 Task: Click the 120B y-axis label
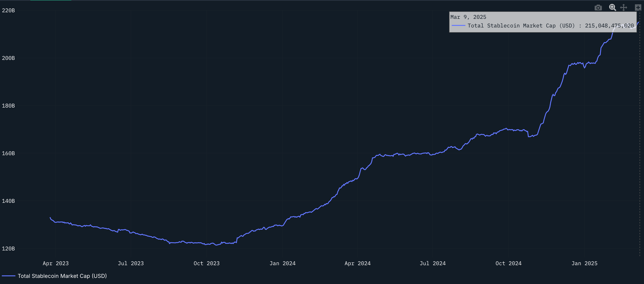pyautogui.click(x=8, y=248)
